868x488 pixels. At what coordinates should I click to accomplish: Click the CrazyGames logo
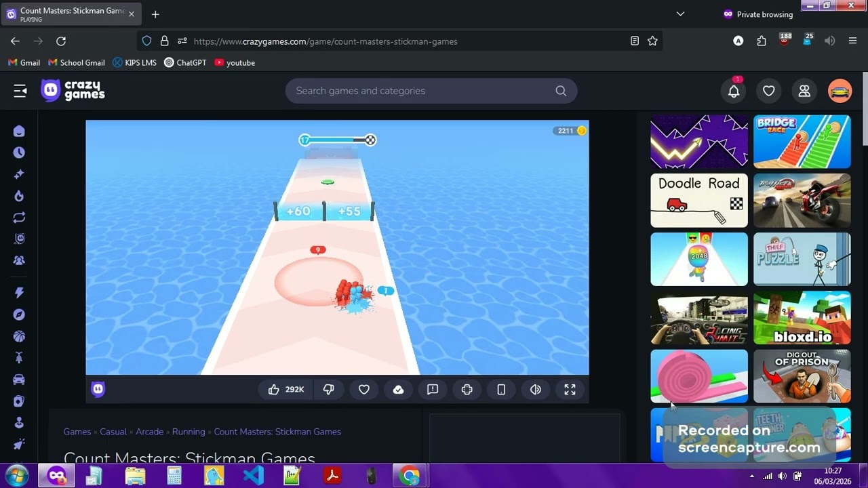pos(73,90)
